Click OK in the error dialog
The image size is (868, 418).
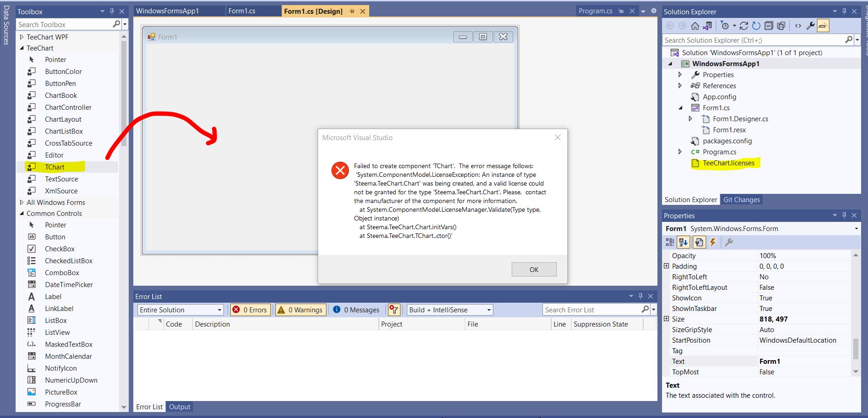534,269
